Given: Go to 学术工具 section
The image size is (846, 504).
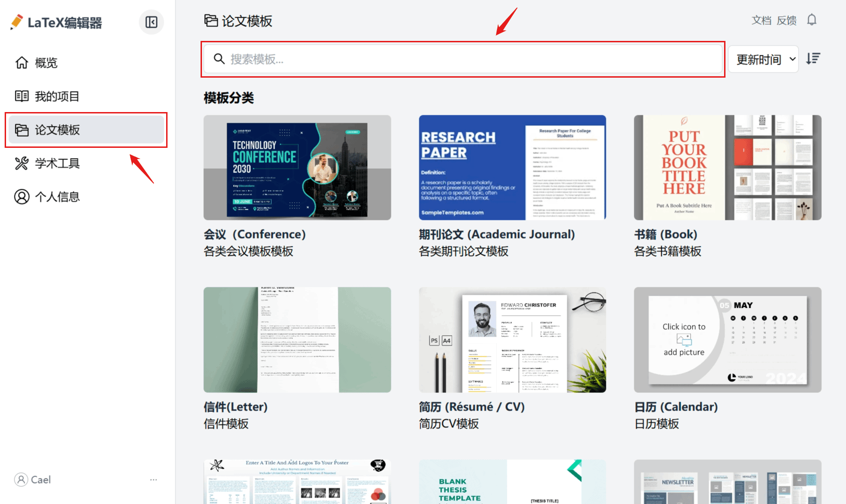Looking at the screenshot, I should tap(57, 163).
